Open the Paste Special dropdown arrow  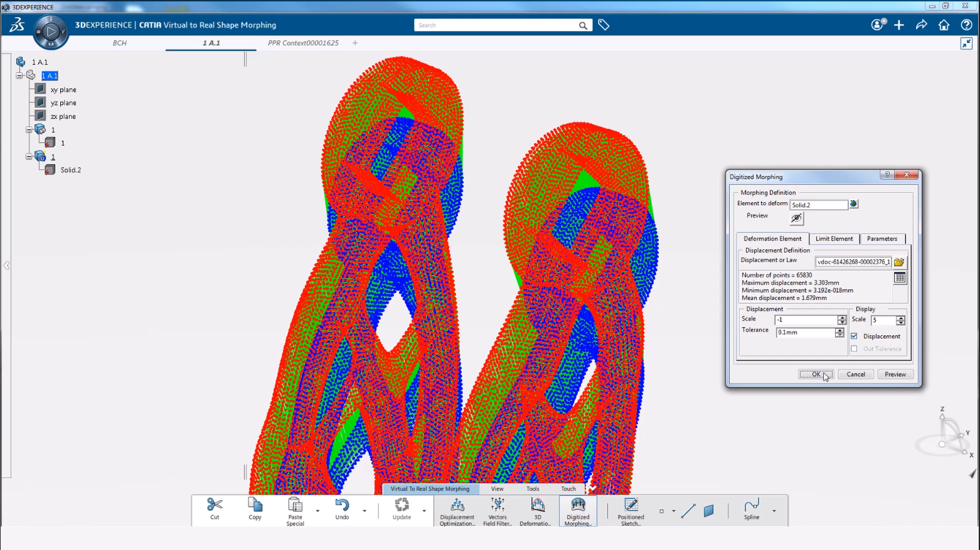tap(317, 511)
